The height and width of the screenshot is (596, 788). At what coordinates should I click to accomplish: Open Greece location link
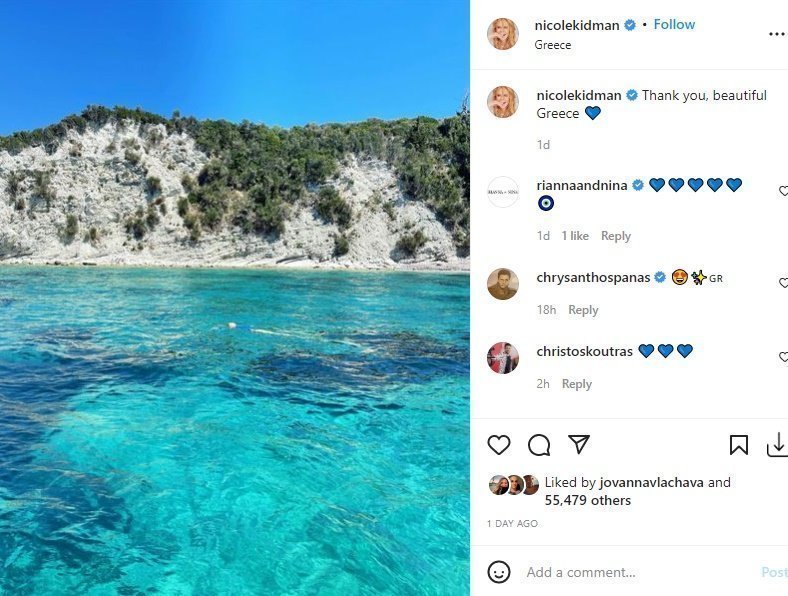[x=553, y=45]
